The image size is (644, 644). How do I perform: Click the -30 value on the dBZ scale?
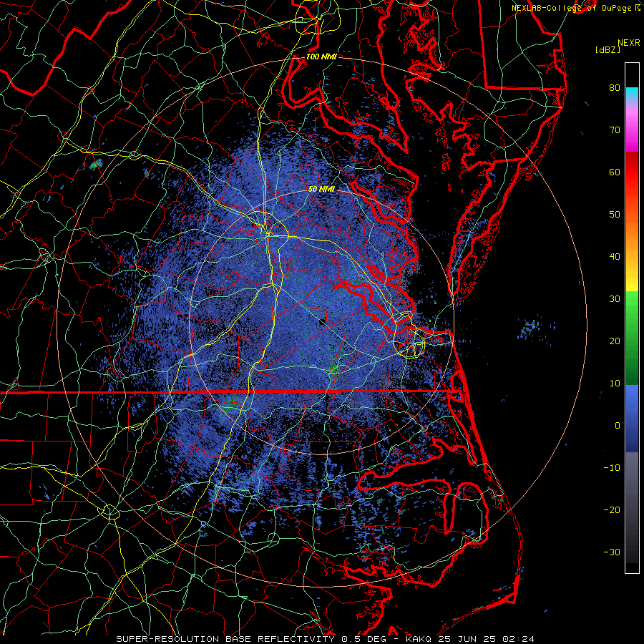(x=612, y=552)
